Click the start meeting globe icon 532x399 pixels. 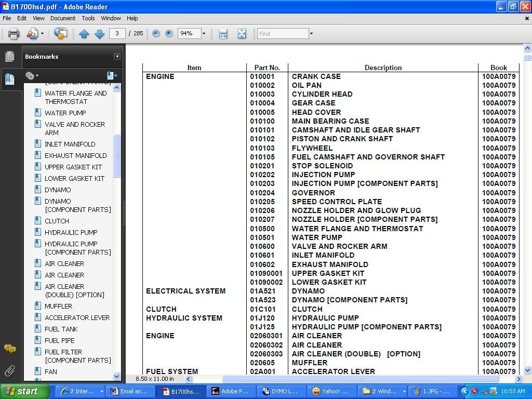coord(60,34)
